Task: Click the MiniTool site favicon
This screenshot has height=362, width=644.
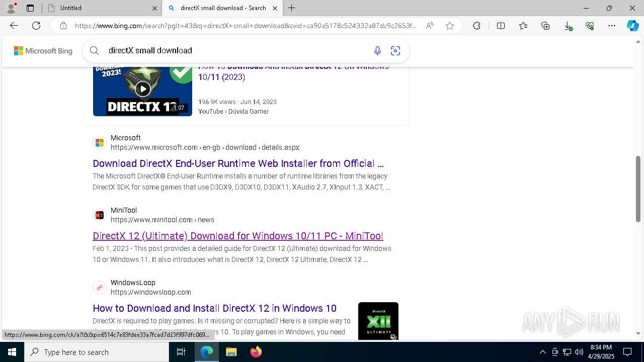Action: (100, 215)
